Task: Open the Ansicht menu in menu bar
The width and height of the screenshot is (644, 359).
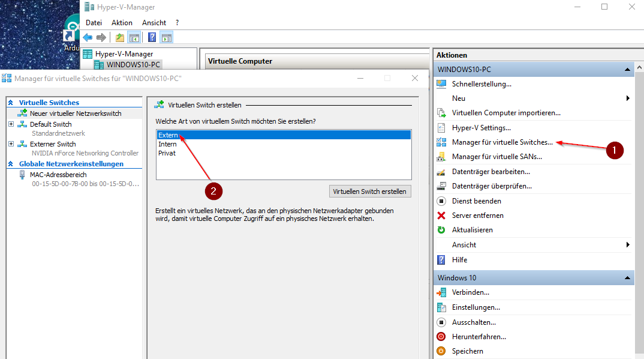Action: click(x=154, y=23)
